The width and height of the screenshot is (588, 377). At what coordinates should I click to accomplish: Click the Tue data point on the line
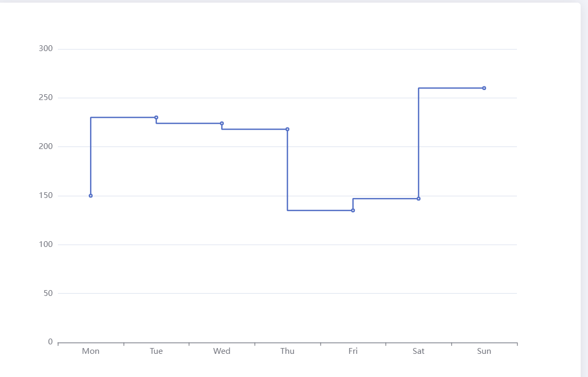tap(156, 117)
